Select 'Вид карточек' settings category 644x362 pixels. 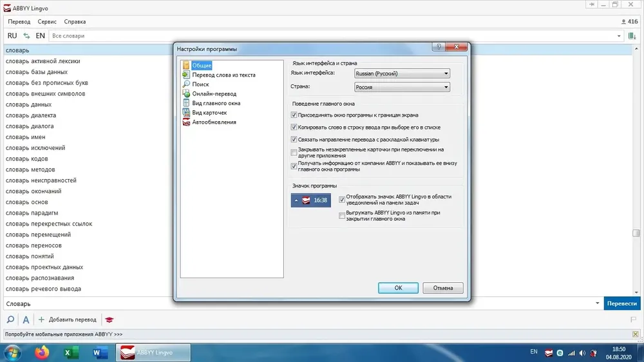tap(209, 113)
